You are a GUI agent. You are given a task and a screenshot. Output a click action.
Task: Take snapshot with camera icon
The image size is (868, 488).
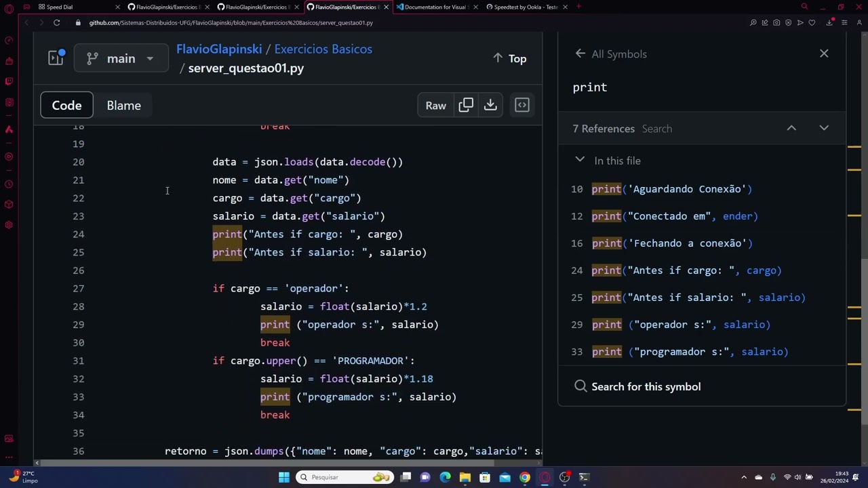pos(776,22)
